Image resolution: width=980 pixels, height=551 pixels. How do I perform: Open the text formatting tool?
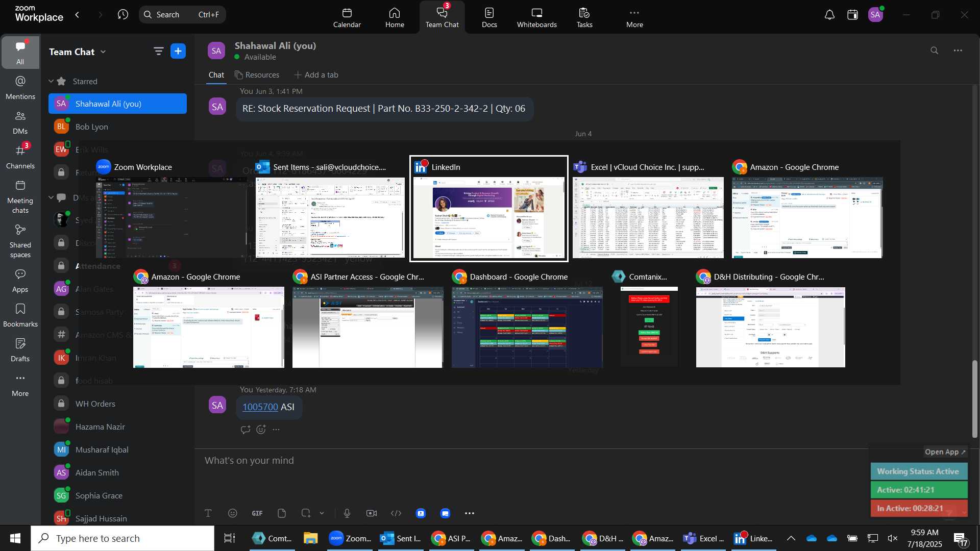pyautogui.click(x=208, y=513)
